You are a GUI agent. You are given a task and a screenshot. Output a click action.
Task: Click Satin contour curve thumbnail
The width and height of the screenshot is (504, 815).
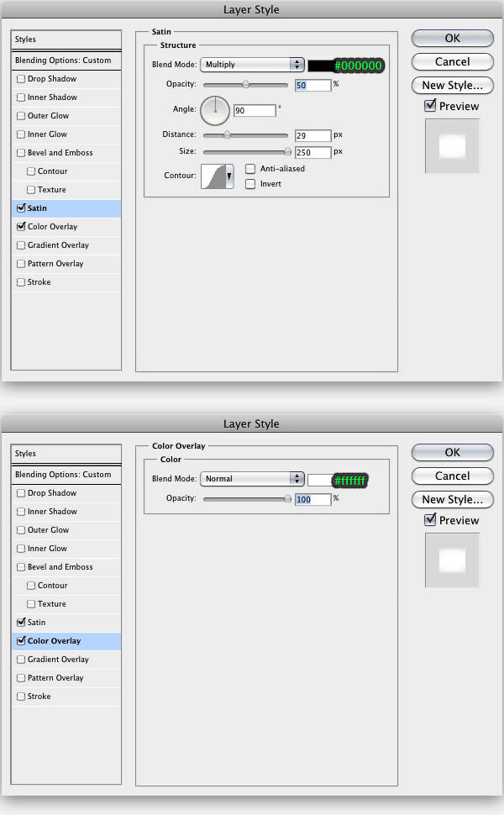(213, 176)
